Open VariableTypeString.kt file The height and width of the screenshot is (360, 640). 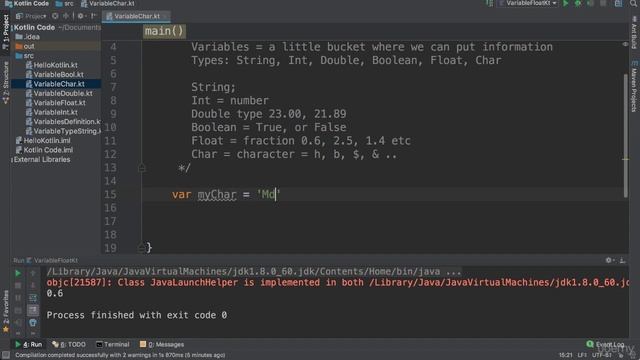pyautogui.click(x=63, y=131)
